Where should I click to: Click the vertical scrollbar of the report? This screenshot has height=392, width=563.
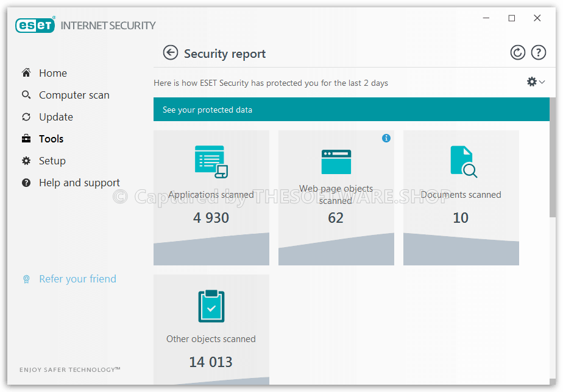tap(552, 158)
